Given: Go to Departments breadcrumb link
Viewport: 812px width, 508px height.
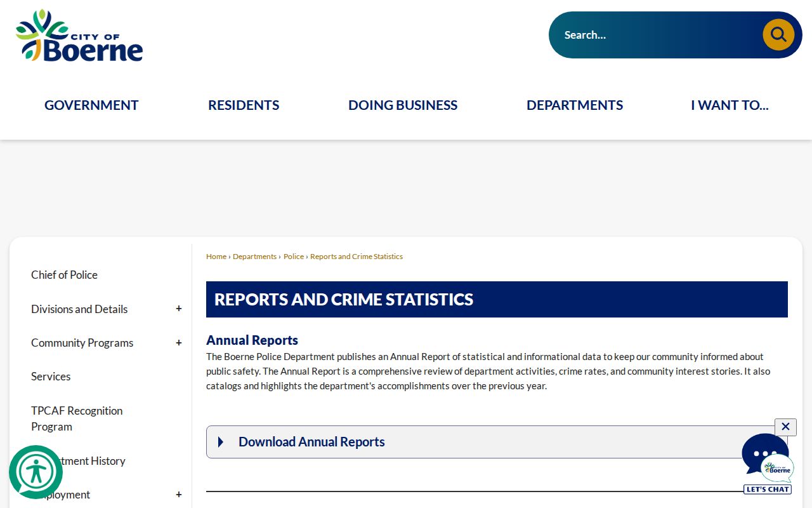Looking at the screenshot, I should [254, 257].
